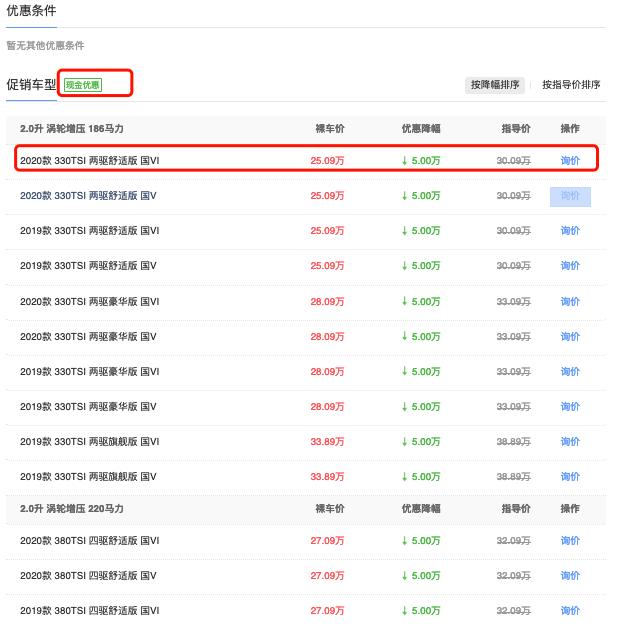This screenshot has width=620, height=626.
Task: Click 询价 for 2020款 330TSI 两驱舒适版 国V
Action: (x=570, y=196)
